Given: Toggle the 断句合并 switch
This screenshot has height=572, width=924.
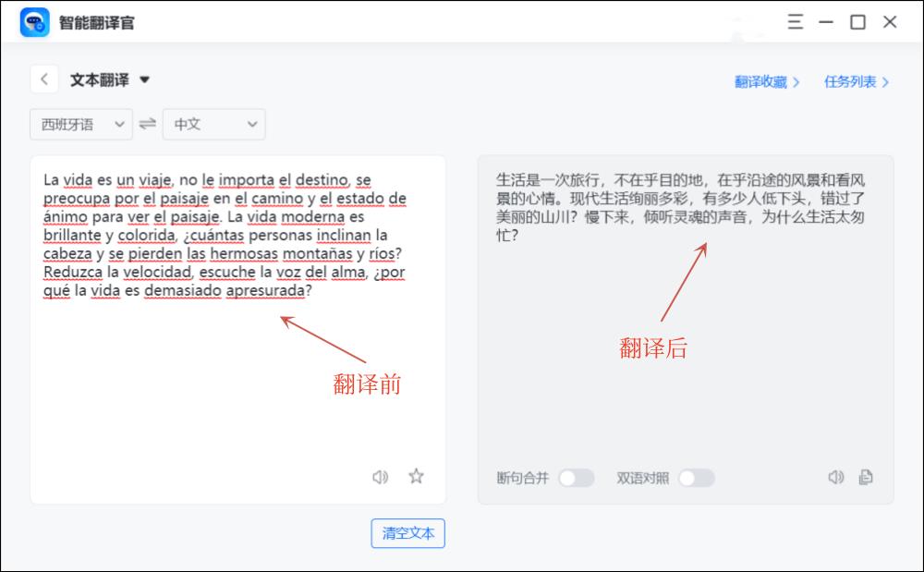Looking at the screenshot, I should (576, 478).
